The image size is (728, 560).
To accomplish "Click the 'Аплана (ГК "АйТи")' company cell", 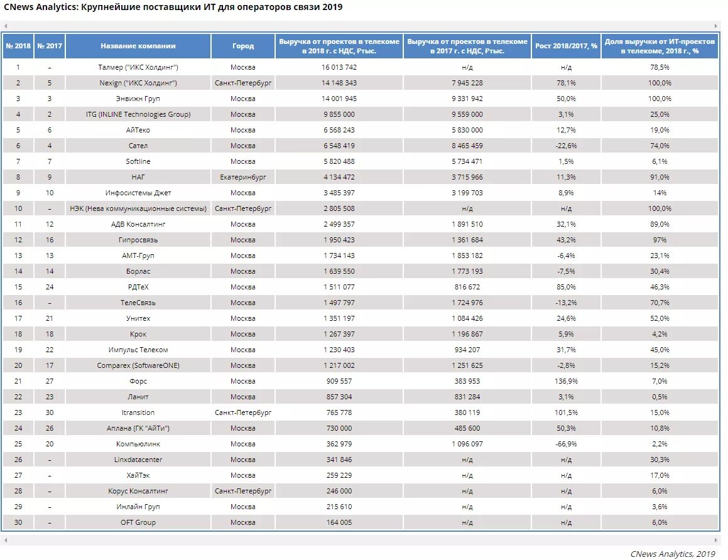I will (138, 428).
